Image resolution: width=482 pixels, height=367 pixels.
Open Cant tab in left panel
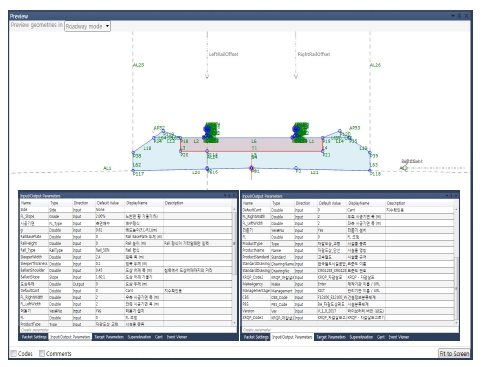coord(159,337)
